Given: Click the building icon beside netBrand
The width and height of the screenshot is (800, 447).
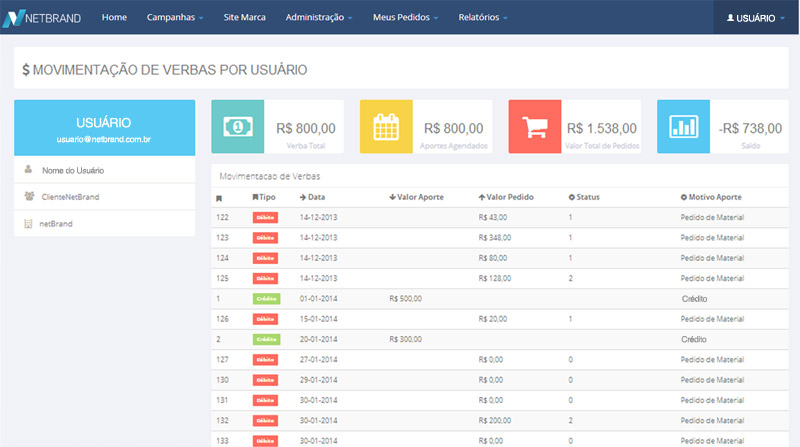Looking at the screenshot, I should (x=28, y=224).
